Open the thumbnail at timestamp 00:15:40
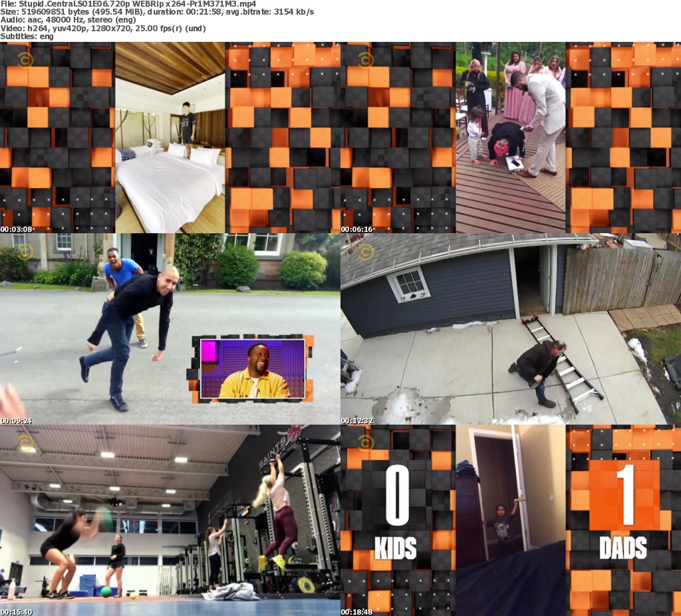The height and width of the screenshot is (616, 681). tap(170, 520)
